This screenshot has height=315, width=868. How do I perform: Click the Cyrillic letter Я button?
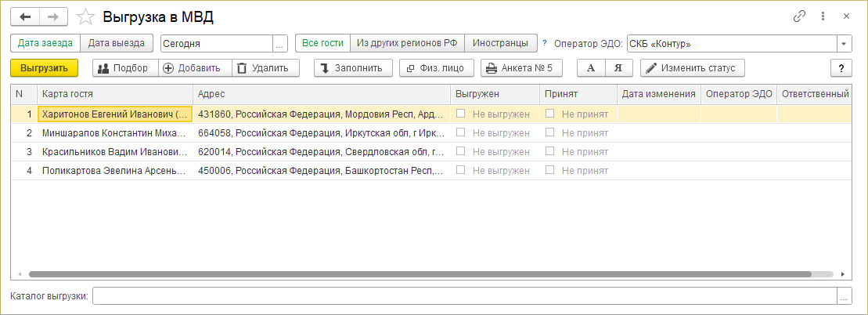pos(618,68)
